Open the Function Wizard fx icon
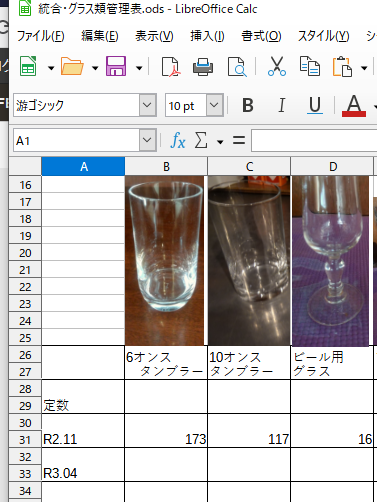The image size is (377, 502). tap(178, 140)
